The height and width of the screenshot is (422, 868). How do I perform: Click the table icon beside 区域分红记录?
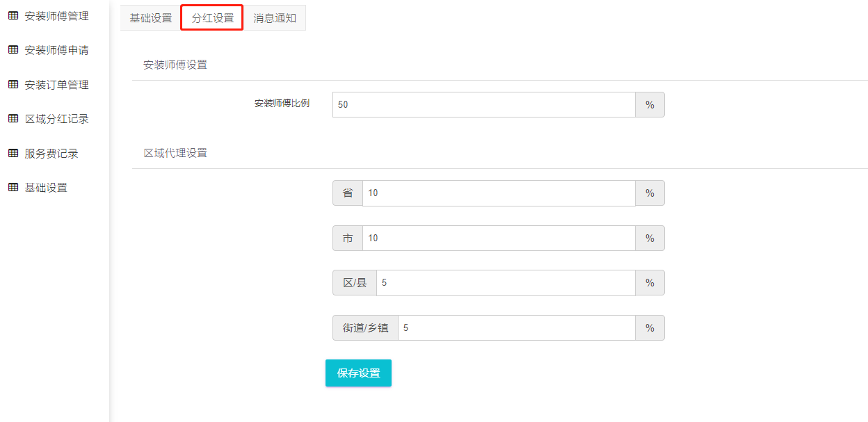point(13,119)
